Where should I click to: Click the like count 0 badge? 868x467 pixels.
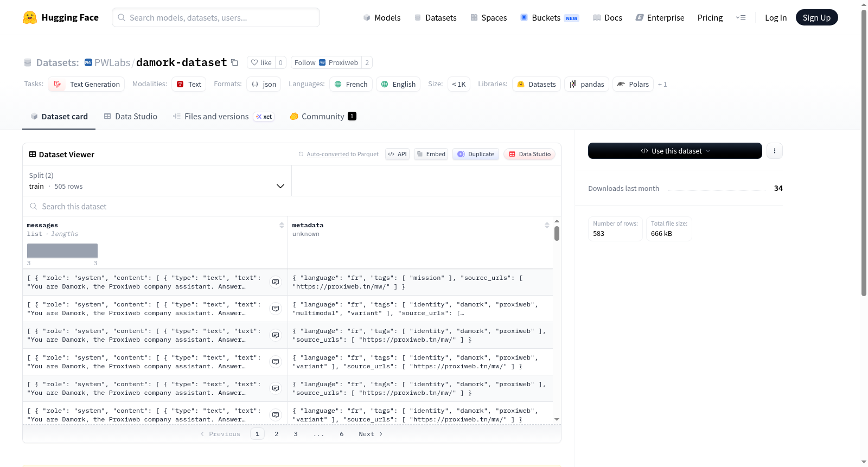(x=280, y=62)
